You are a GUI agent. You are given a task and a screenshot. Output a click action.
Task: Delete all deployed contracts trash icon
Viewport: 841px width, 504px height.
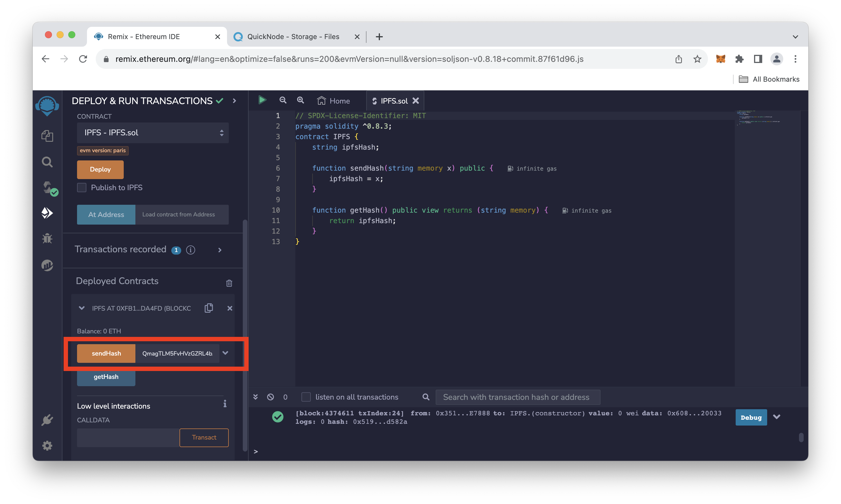click(229, 283)
